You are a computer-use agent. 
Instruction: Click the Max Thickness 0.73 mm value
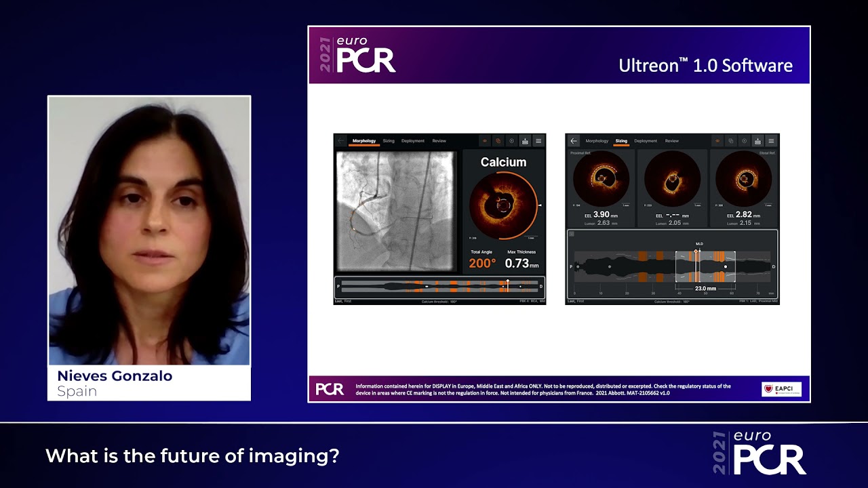(x=521, y=263)
